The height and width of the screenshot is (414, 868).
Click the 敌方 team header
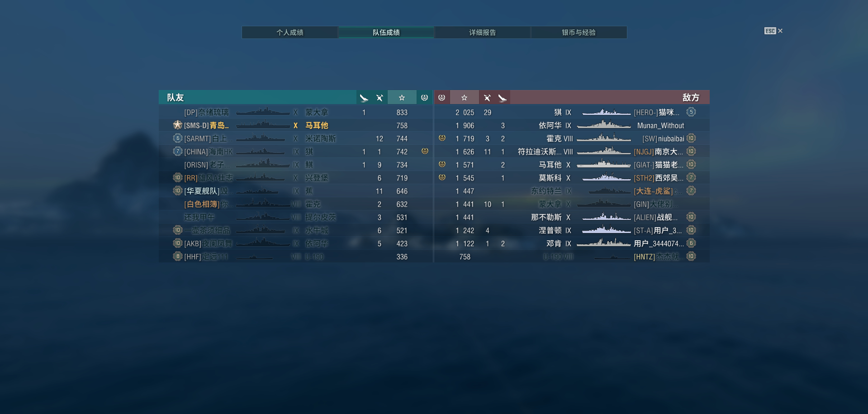[691, 98]
